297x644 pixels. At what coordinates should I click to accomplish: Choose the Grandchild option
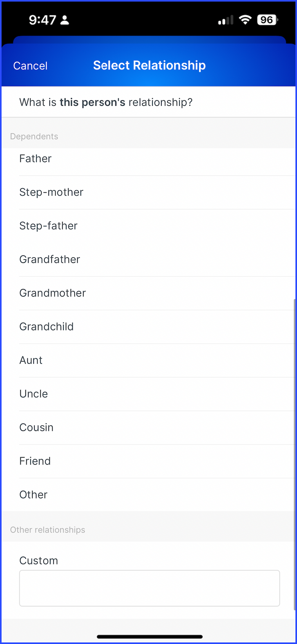149,327
